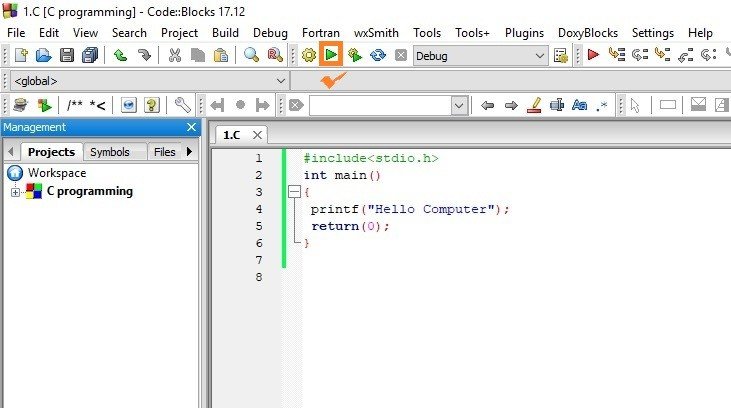731x408 pixels.
Task: Switch to the Files tab
Action: pos(165,152)
